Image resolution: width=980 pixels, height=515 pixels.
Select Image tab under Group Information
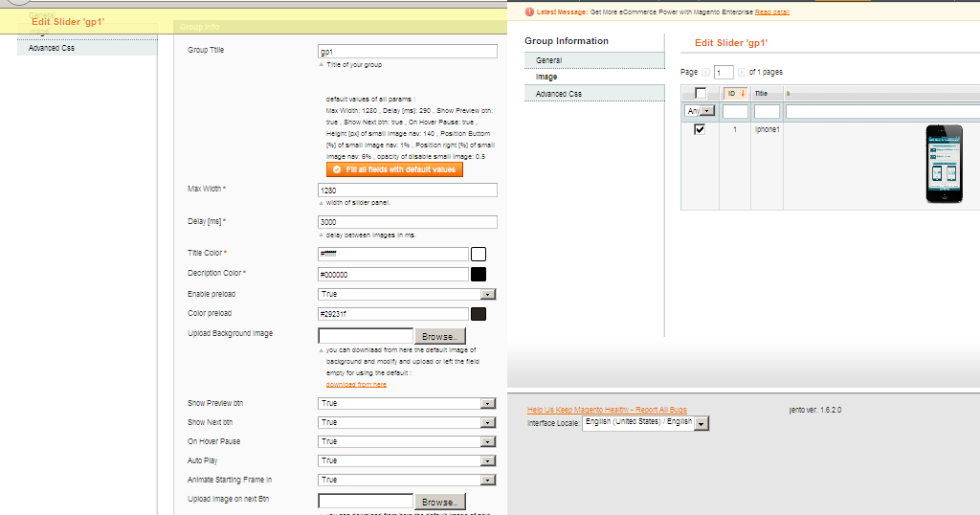594,77
